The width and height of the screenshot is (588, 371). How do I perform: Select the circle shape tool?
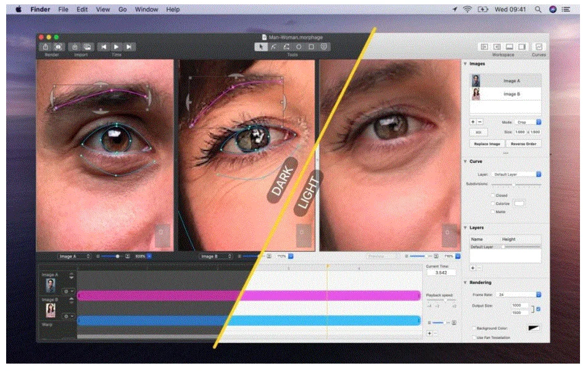click(299, 47)
